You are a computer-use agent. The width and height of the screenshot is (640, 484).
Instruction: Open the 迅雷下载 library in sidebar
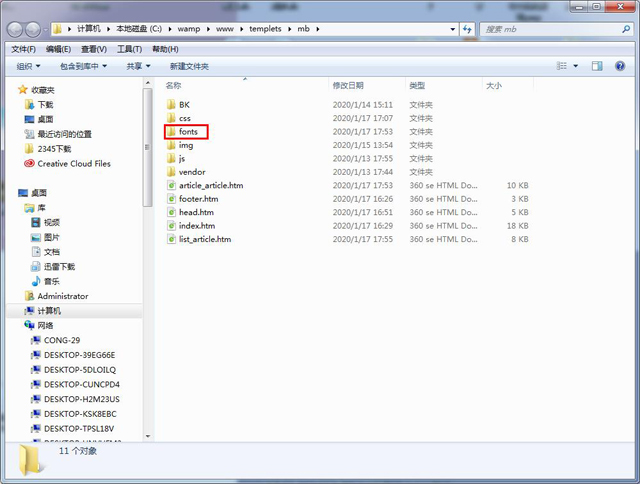click(53, 266)
